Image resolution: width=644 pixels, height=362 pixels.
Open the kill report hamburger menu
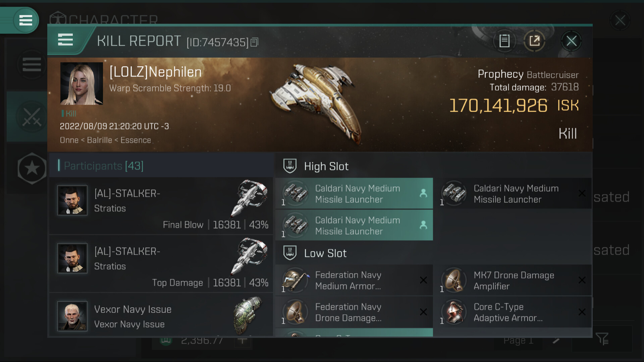65,40
